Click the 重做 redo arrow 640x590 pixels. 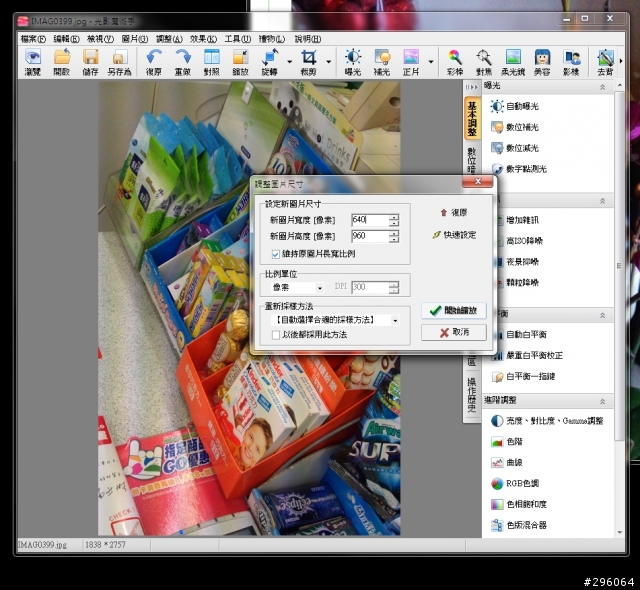pos(183,62)
